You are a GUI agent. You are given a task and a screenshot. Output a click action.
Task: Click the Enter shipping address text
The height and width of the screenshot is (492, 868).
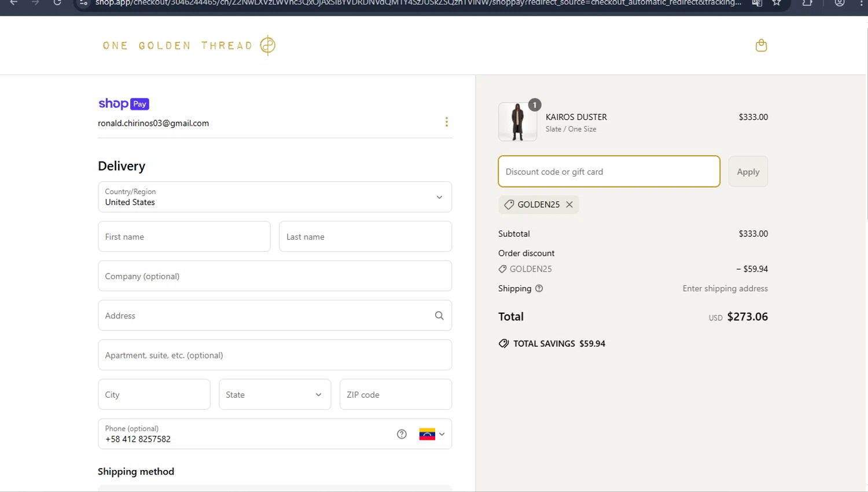[x=725, y=288]
